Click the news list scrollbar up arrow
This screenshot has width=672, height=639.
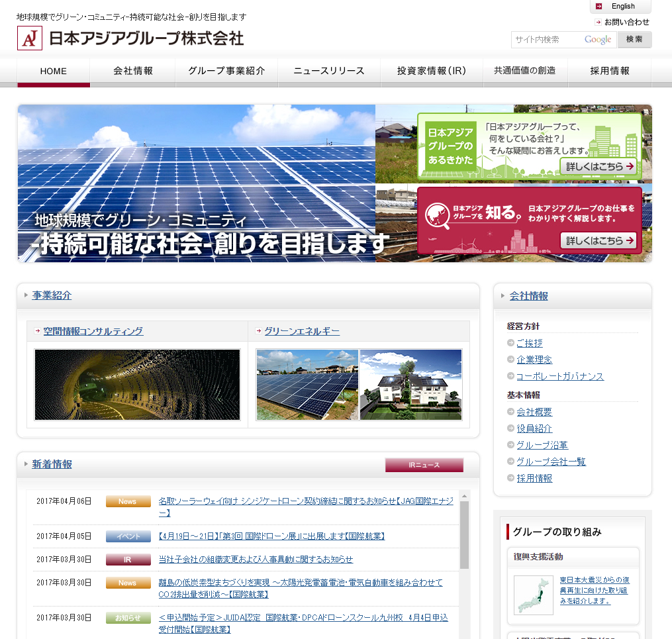tap(464, 496)
